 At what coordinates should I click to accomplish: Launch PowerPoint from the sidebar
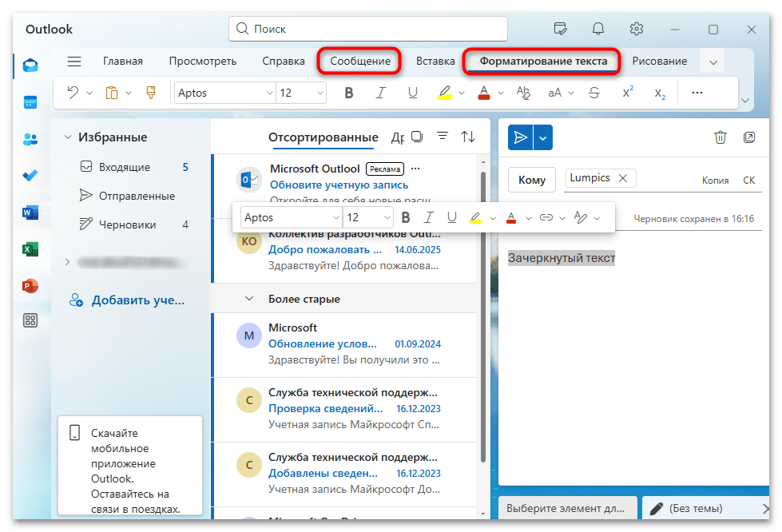tap(30, 286)
